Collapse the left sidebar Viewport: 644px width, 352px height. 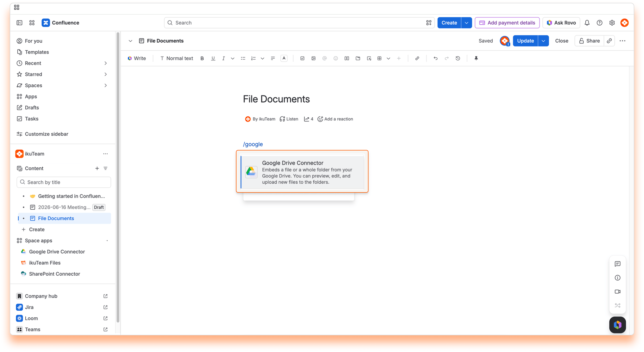point(19,23)
